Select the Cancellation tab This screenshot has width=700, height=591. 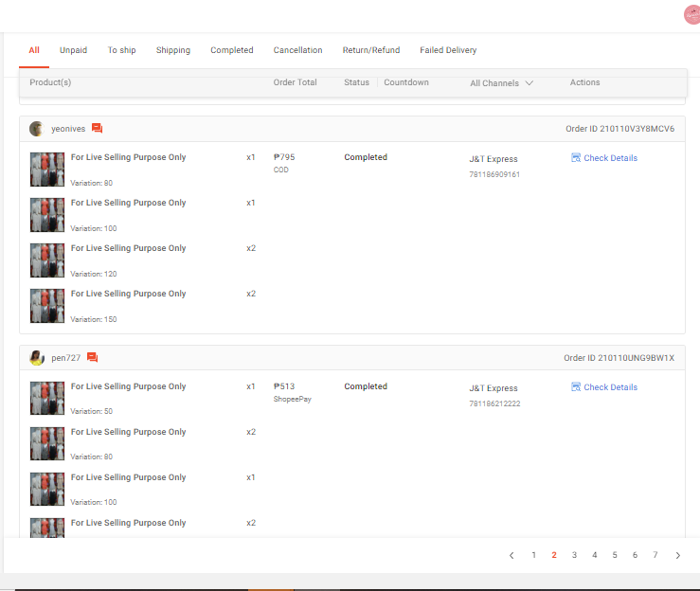tap(297, 50)
